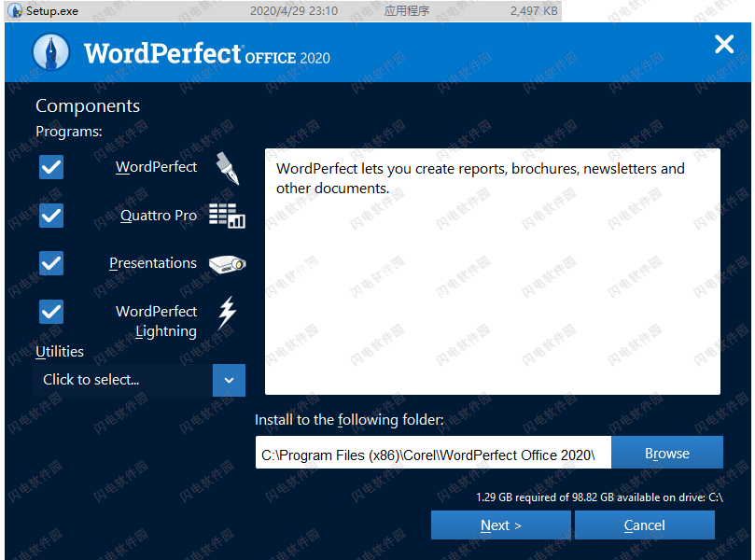
Task: Click the install folder path field
Action: (x=433, y=453)
